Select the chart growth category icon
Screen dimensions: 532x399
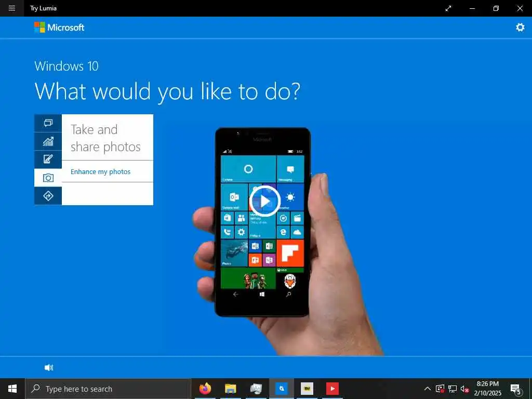point(48,141)
